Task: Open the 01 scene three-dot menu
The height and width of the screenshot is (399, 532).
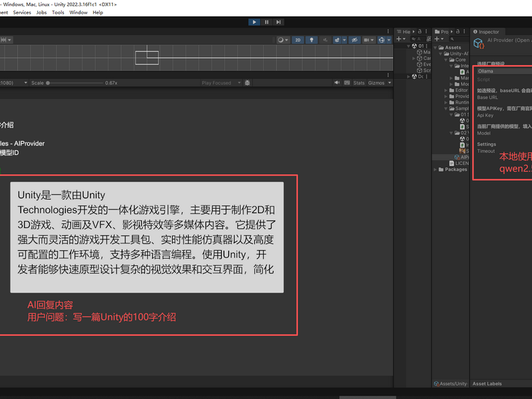Action: [x=426, y=46]
